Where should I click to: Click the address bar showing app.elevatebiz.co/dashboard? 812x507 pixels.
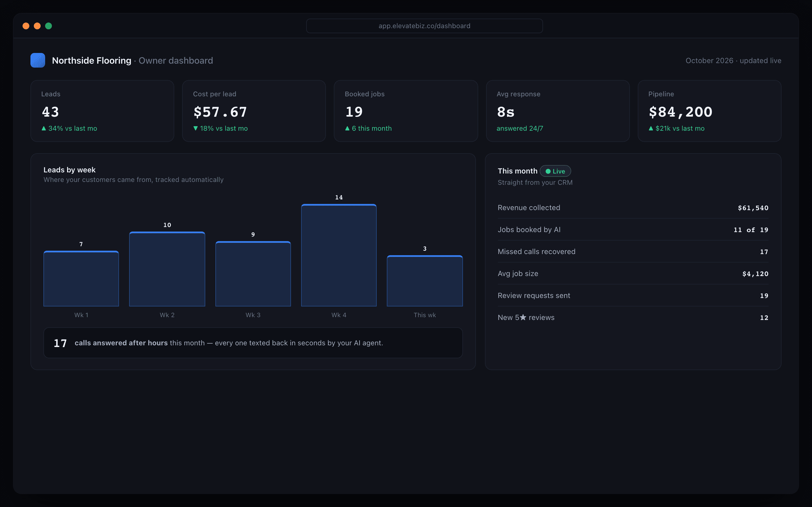(424, 26)
